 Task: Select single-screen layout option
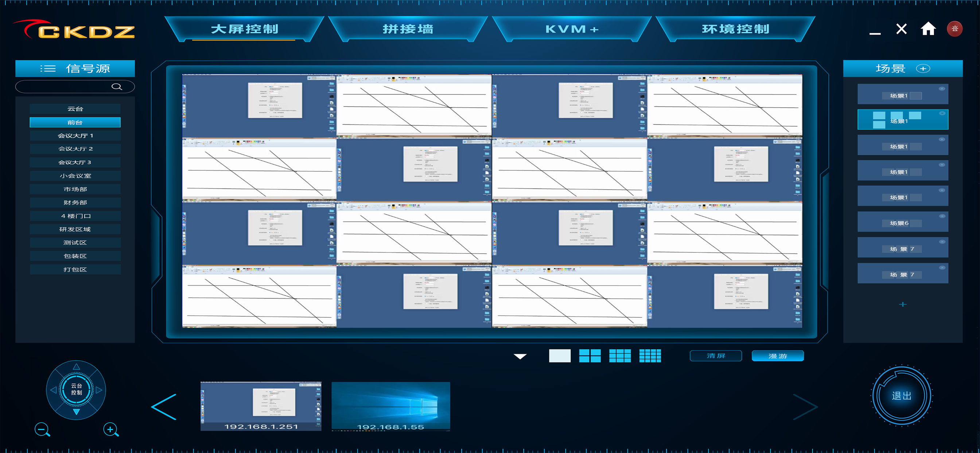coord(560,356)
